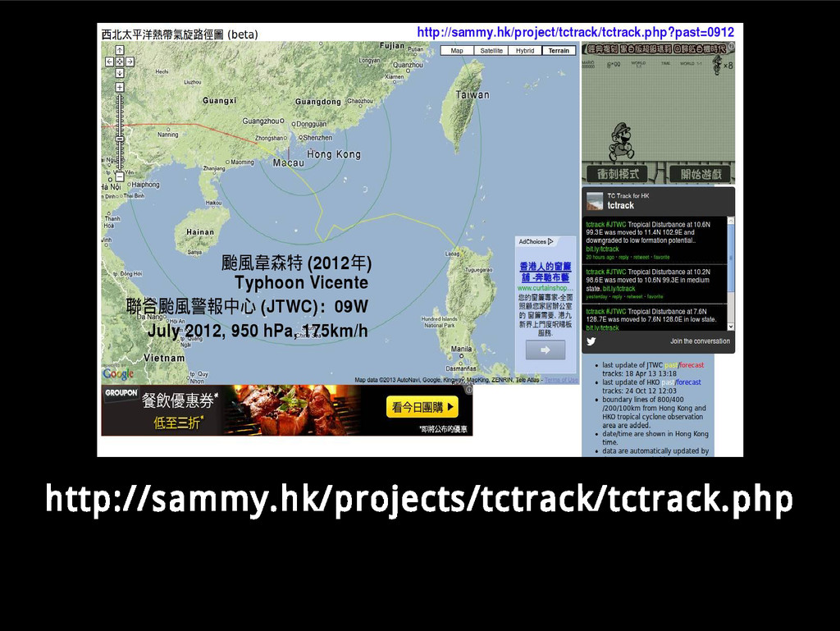Click retweet on the 20 hours ago tweet
Image resolution: width=840 pixels, height=631 pixels.
(x=641, y=257)
